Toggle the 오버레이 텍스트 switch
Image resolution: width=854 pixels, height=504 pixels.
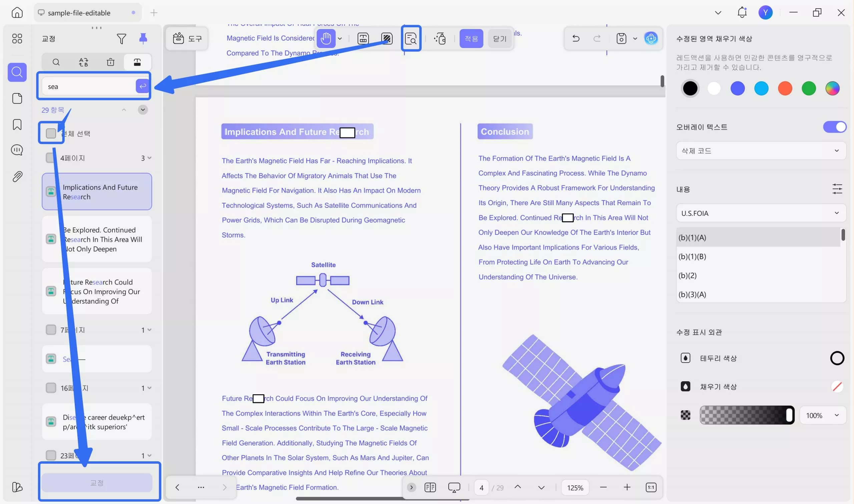point(835,127)
